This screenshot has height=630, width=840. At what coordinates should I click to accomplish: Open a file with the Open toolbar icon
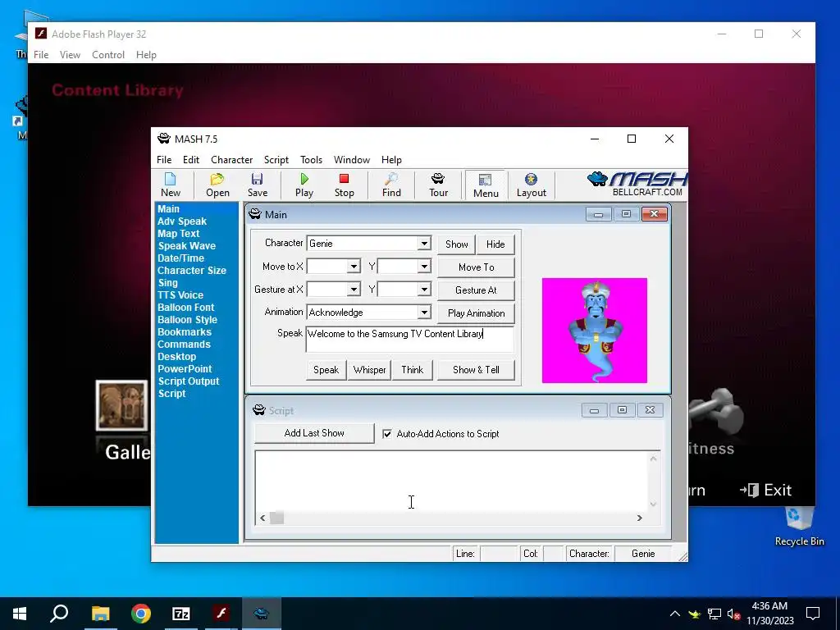tap(217, 185)
